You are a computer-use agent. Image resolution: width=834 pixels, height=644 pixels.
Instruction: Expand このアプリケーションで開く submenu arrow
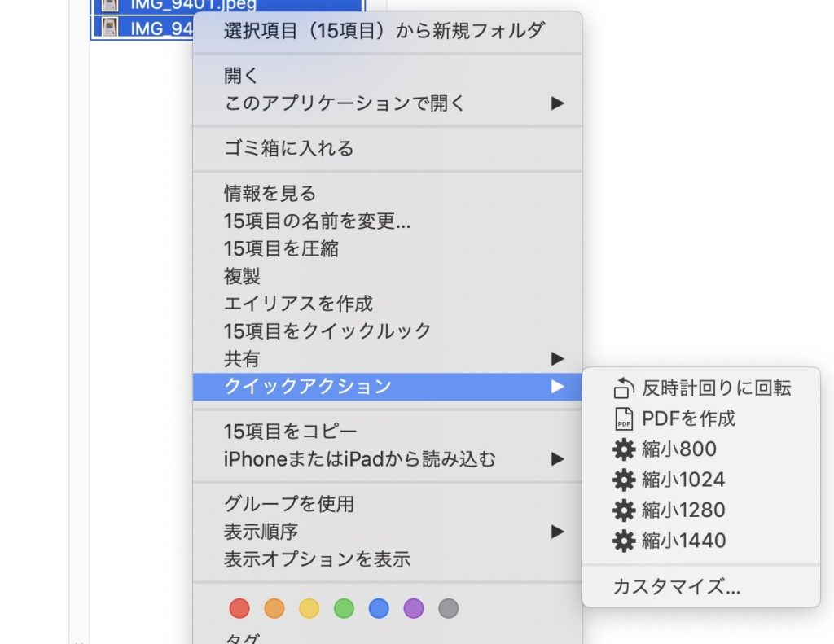[557, 103]
